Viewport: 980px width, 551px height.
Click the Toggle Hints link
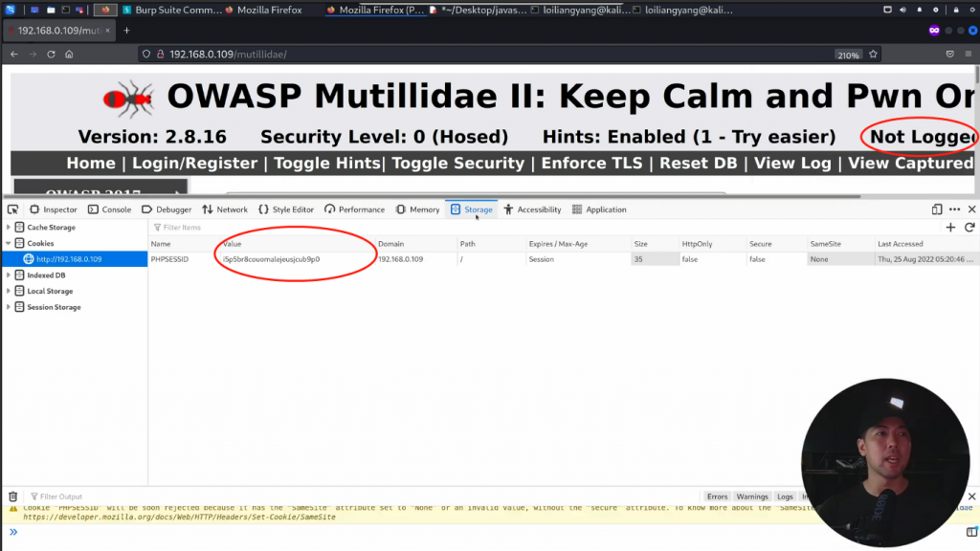tap(327, 163)
